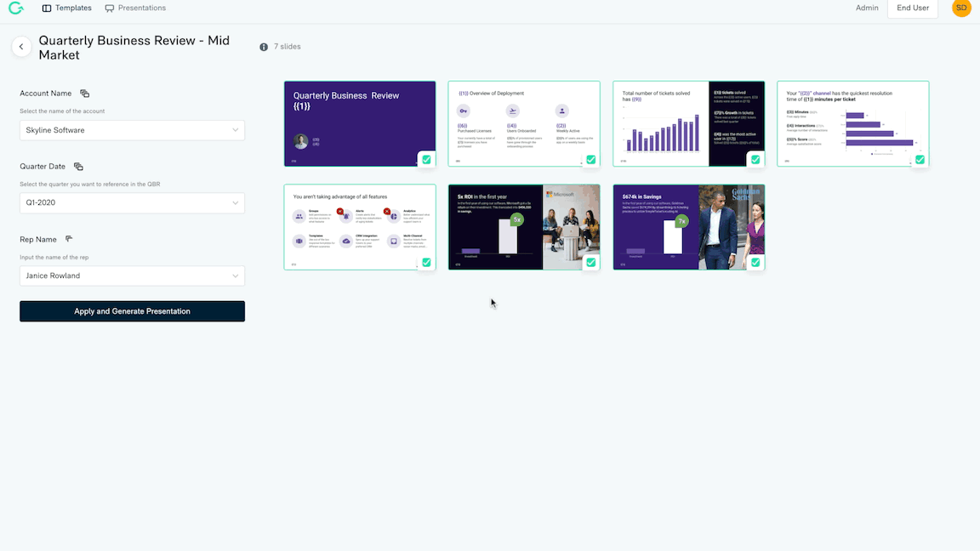Click the copy icon next to Account Name
The height and width of the screenshot is (551, 980).
click(84, 94)
